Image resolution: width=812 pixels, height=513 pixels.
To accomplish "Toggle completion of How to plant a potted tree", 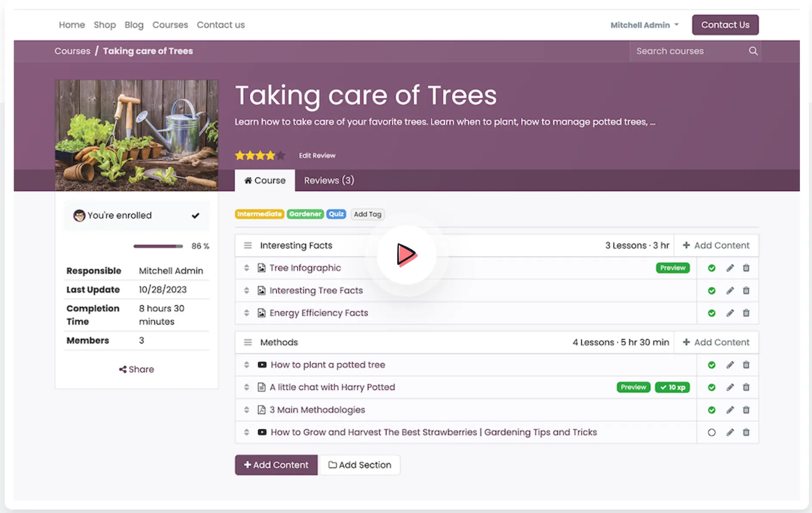I will coord(712,365).
